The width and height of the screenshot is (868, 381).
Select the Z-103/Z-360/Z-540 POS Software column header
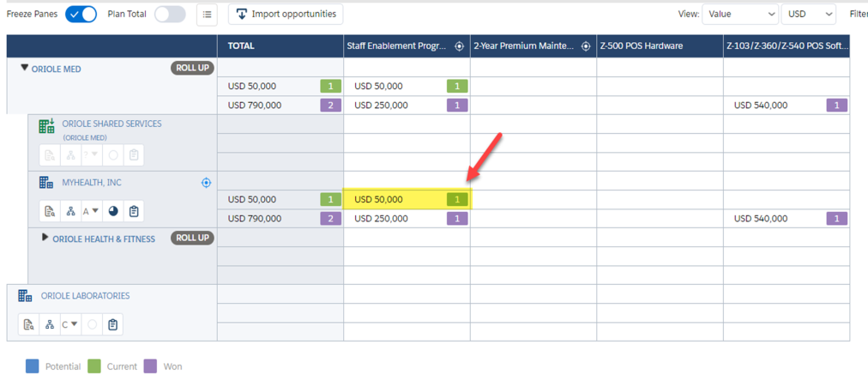[786, 46]
